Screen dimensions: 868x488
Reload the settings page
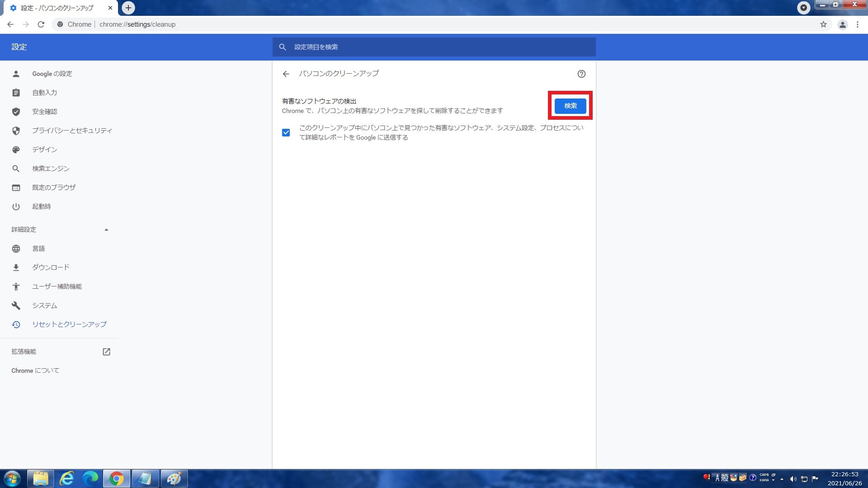(41, 24)
